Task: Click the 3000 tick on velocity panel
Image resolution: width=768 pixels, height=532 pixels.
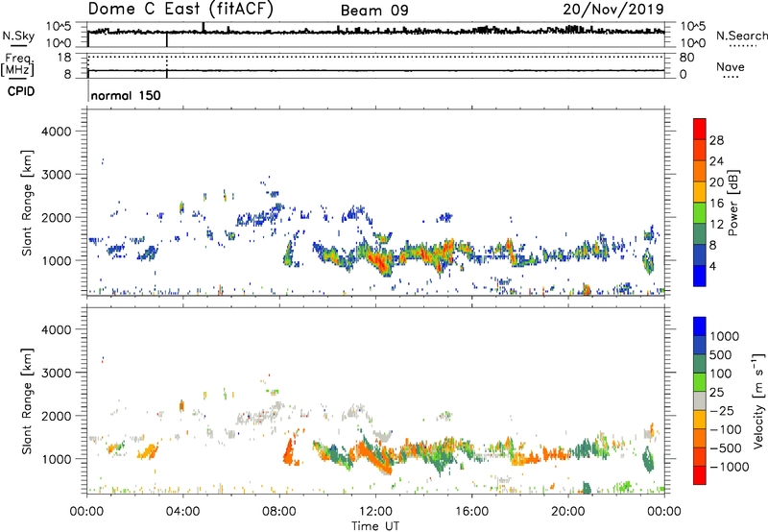Action: (57, 373)
